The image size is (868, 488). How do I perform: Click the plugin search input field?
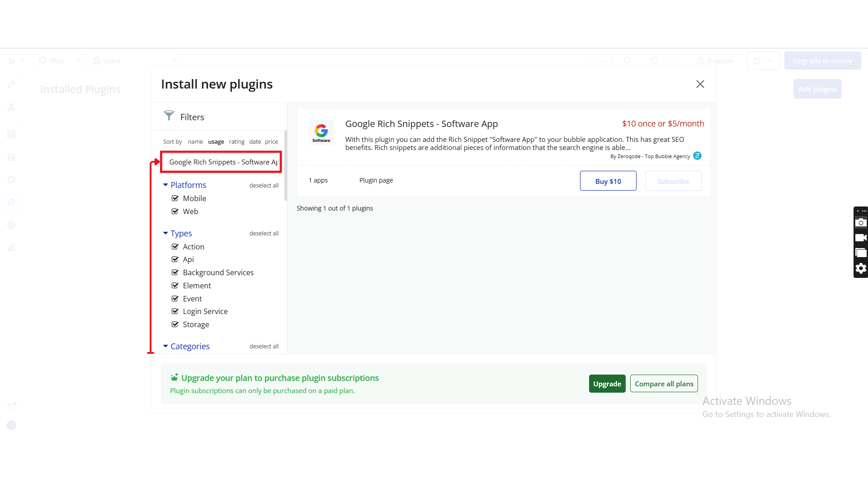coord(222,162)
